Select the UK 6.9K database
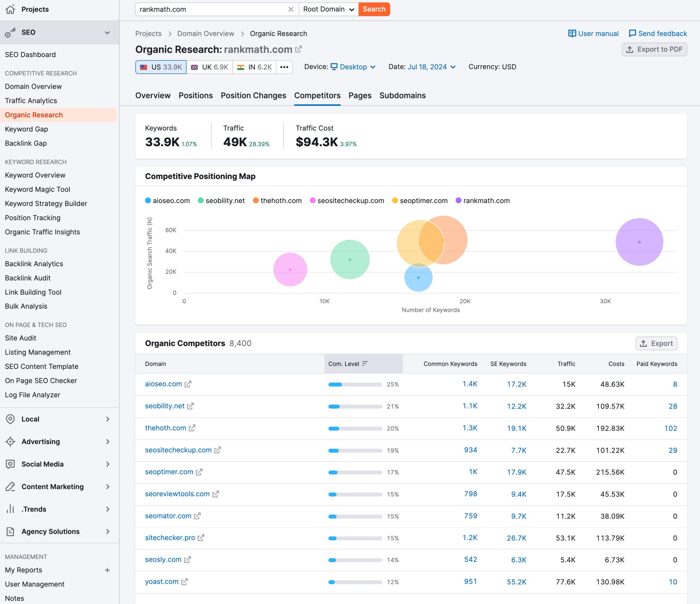This screenshot has width=700, height=604. pyautogui.click(x=209, y=67)
